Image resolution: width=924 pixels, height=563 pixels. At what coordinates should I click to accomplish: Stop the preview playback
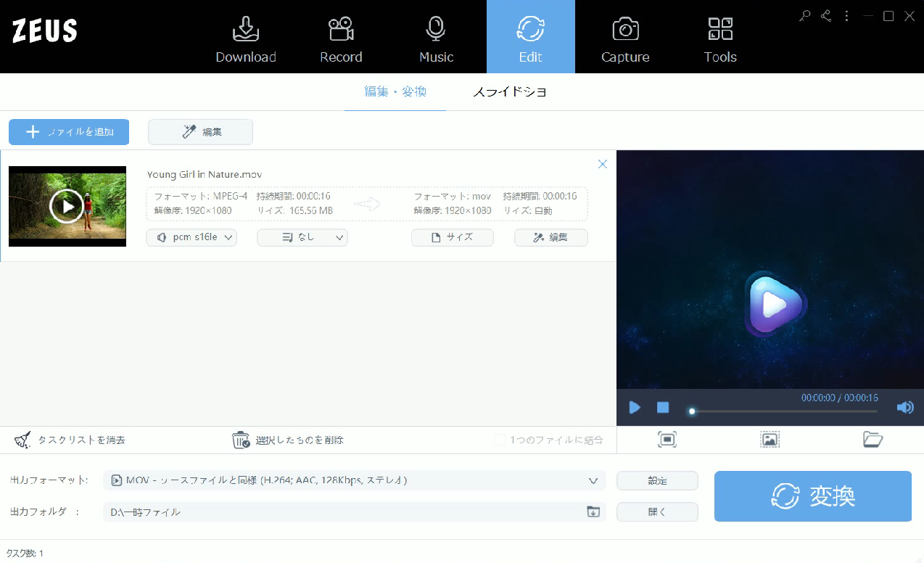663,408
